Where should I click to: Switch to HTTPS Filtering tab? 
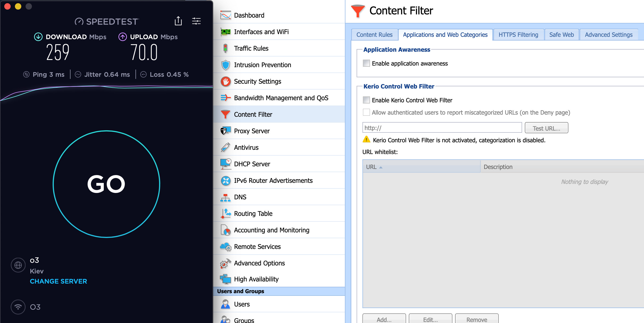(x=518, y=35)
